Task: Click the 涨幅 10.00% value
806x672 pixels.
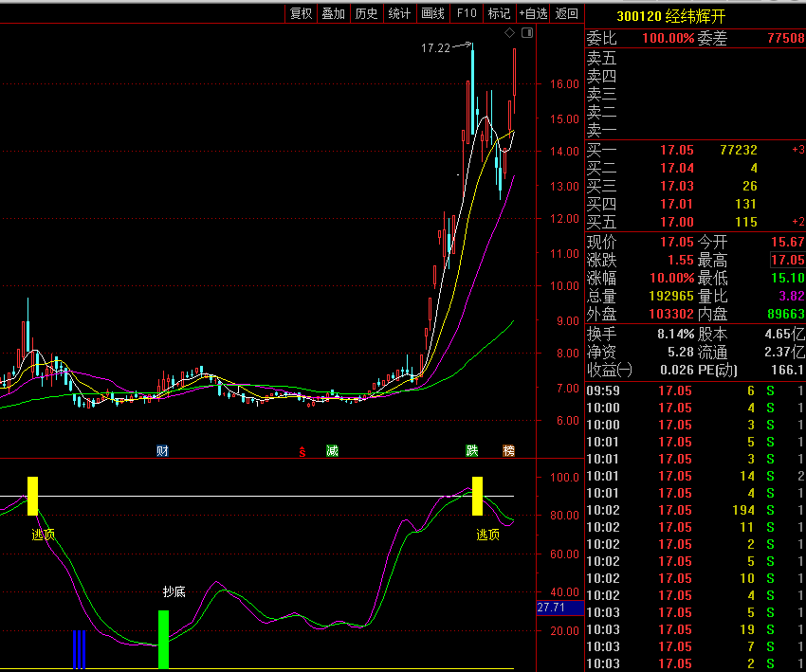Action: (672, 278)
